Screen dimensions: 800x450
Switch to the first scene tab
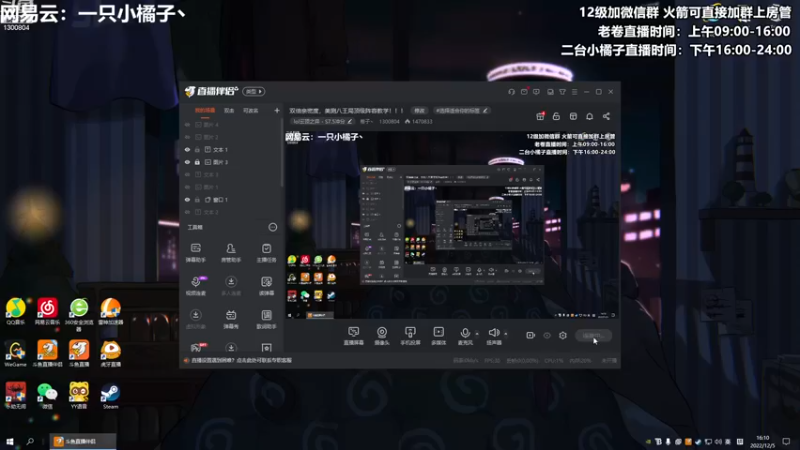click(x=205, y=111)
